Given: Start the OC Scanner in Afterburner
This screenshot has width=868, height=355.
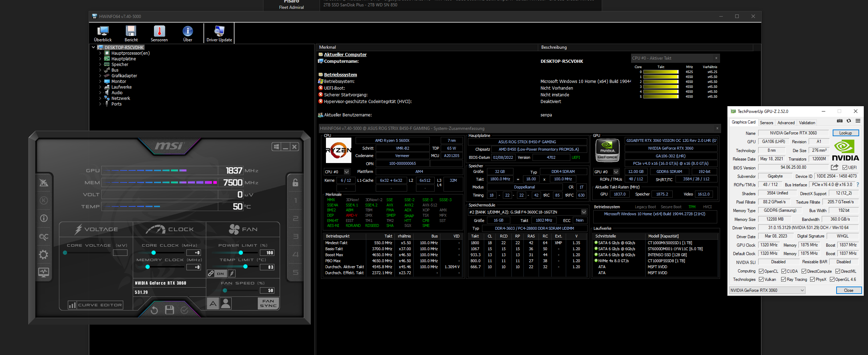Looking at the screenshot, I should (x=44, y=236).
